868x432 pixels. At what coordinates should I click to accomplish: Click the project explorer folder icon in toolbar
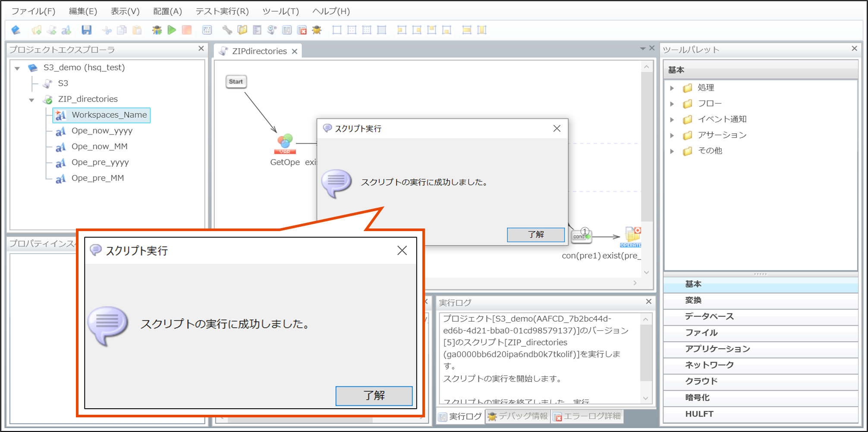pos(242,30)
